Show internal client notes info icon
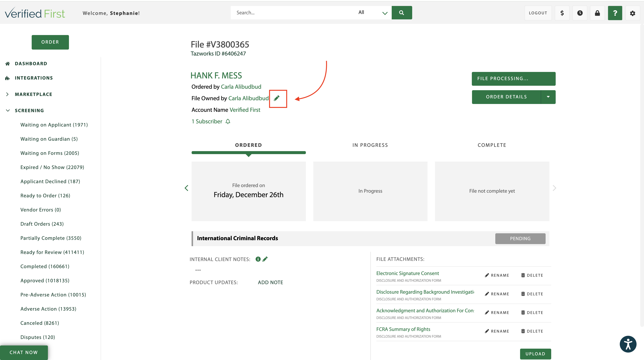The image size is (644, 360). tap(258, 259)
